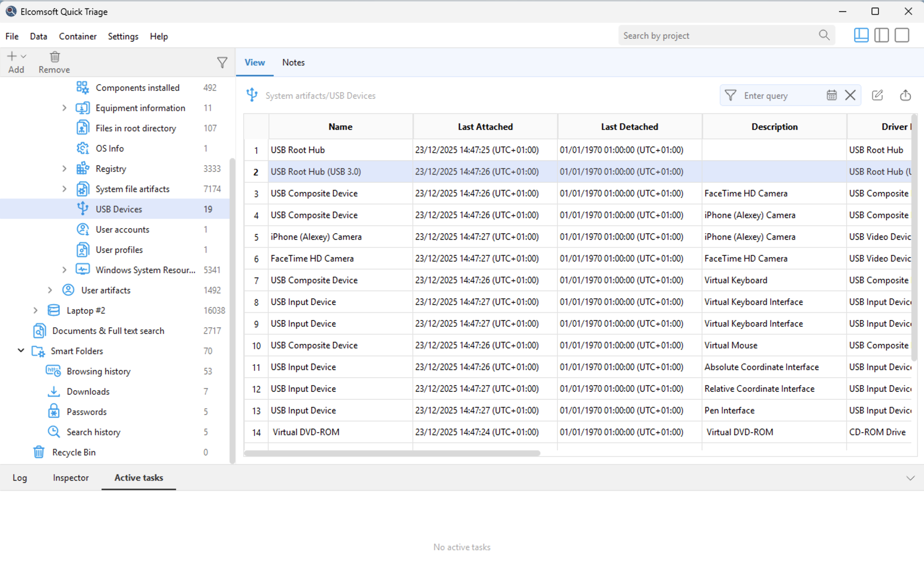Click the export/share icon above the table
This screenshot has width=924, height=569.
point(905,95)
